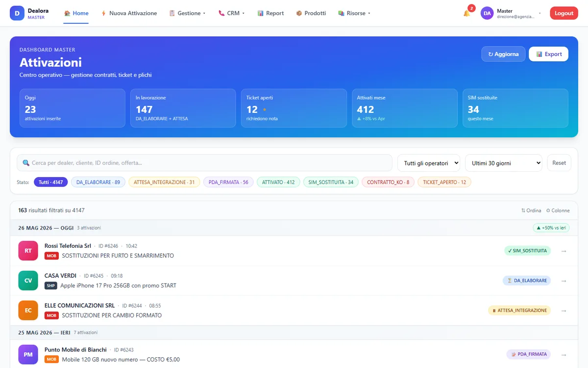Screen dimensions: 588x368
Task: Open the Home menu item
Action: pyautogui.click(x=76, y=13)
